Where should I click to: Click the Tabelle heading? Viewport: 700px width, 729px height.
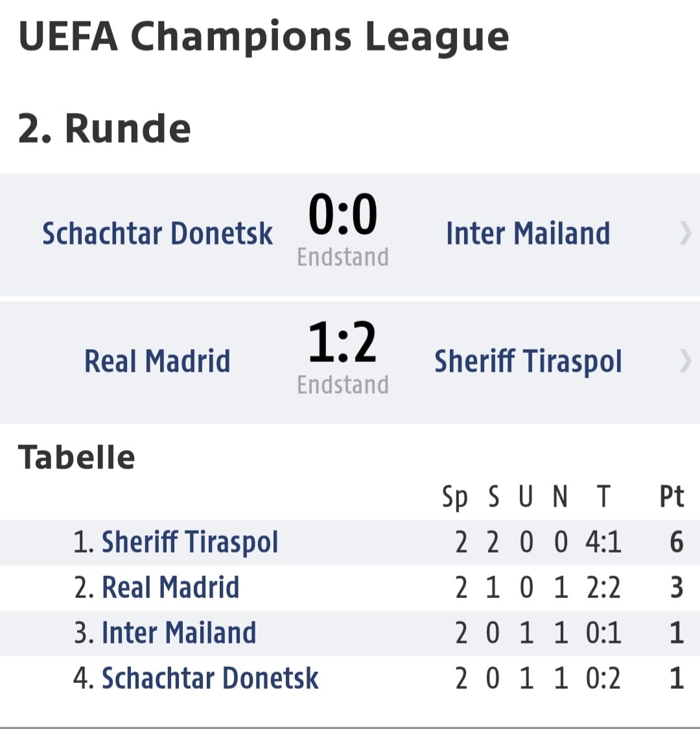[x=76, y=457]
